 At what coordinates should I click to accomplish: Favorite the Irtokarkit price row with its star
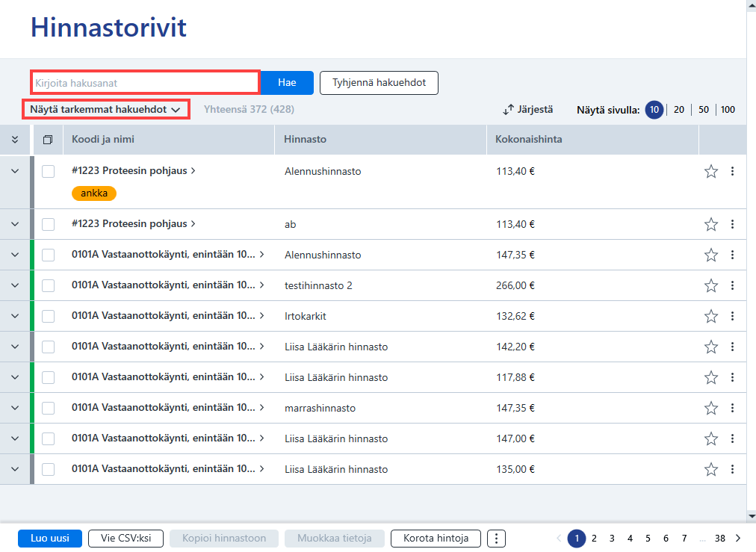(710, 316)
